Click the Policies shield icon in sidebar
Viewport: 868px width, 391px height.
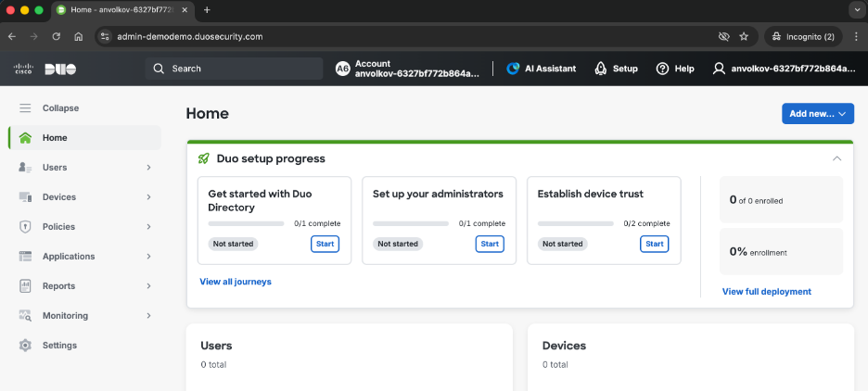tap(25, 227)
